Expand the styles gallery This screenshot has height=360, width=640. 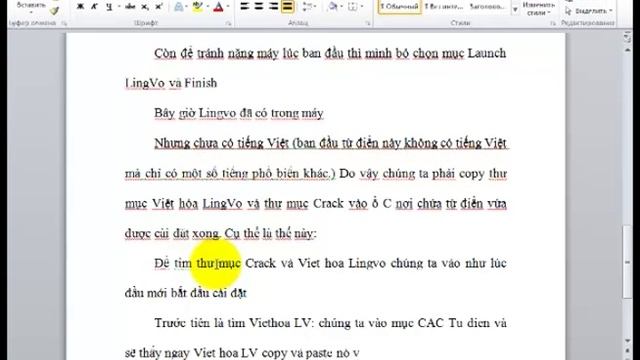point(515,9)
